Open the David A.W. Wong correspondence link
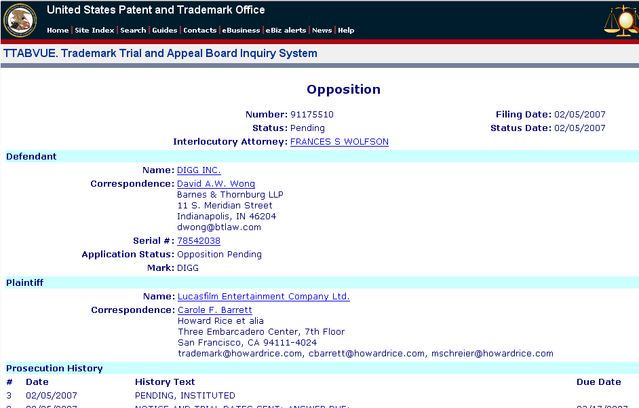The height and width of the screenshot is (408, 639). click(x=216, y=184)
